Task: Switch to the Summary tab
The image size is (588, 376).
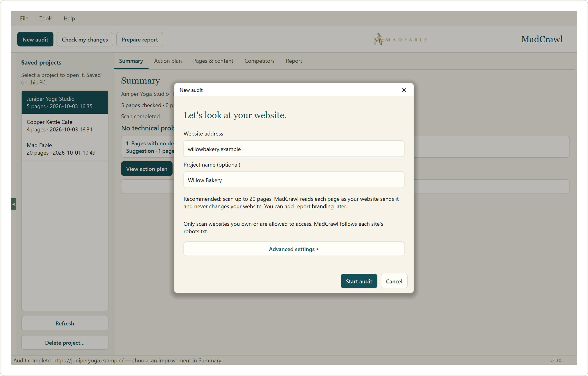Action: pos(131,61)
